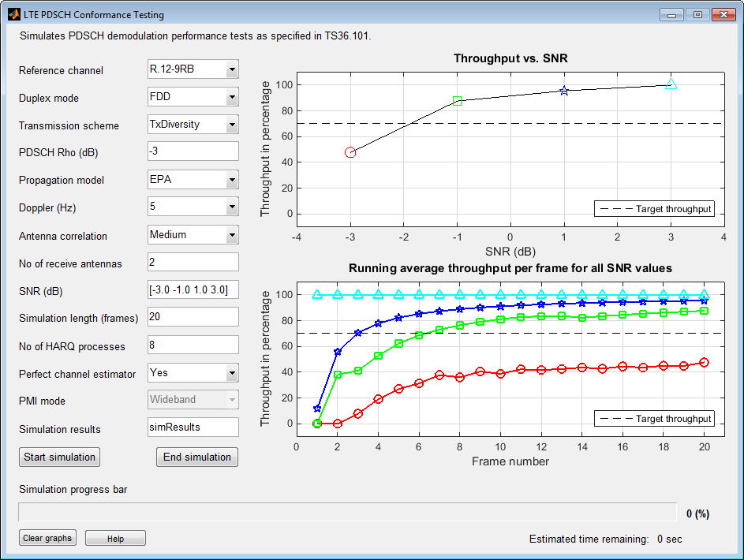Click the blue star marker at SNR 1
The height and width of the screenshot is (560, 744).
(563, 91)
